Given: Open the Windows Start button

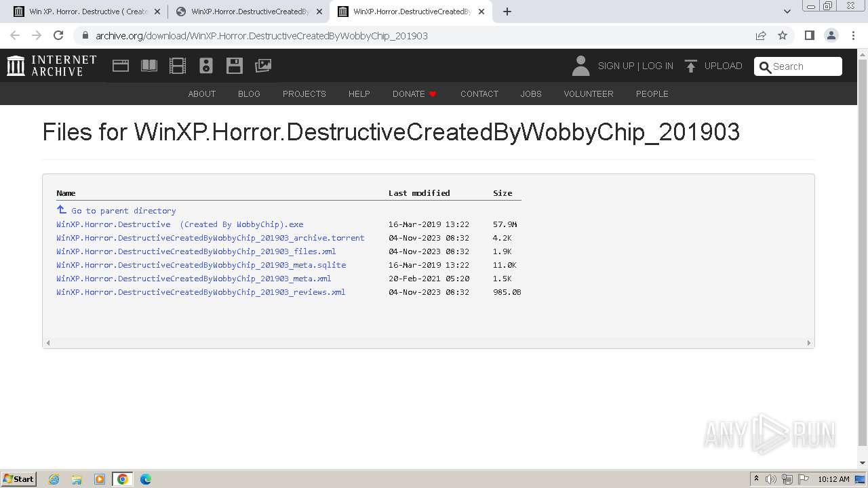Looking at the screenshot, I should coord(19,479).
